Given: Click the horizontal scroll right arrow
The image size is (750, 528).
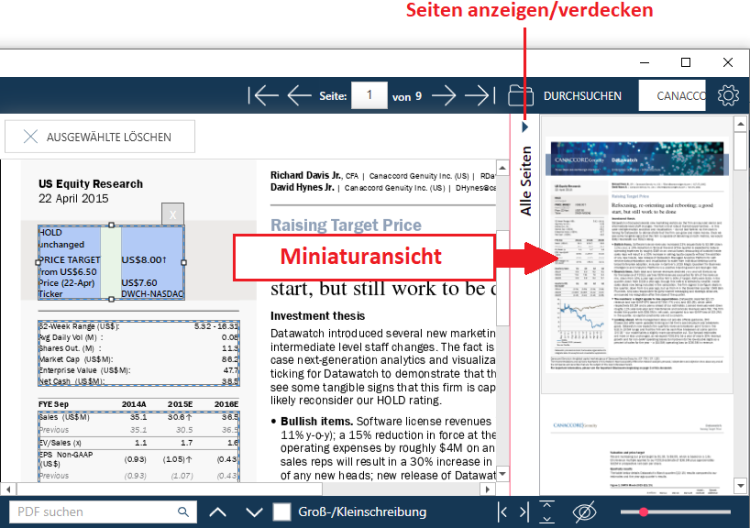Looking at the screenshot, I should [x=487, y=489].
